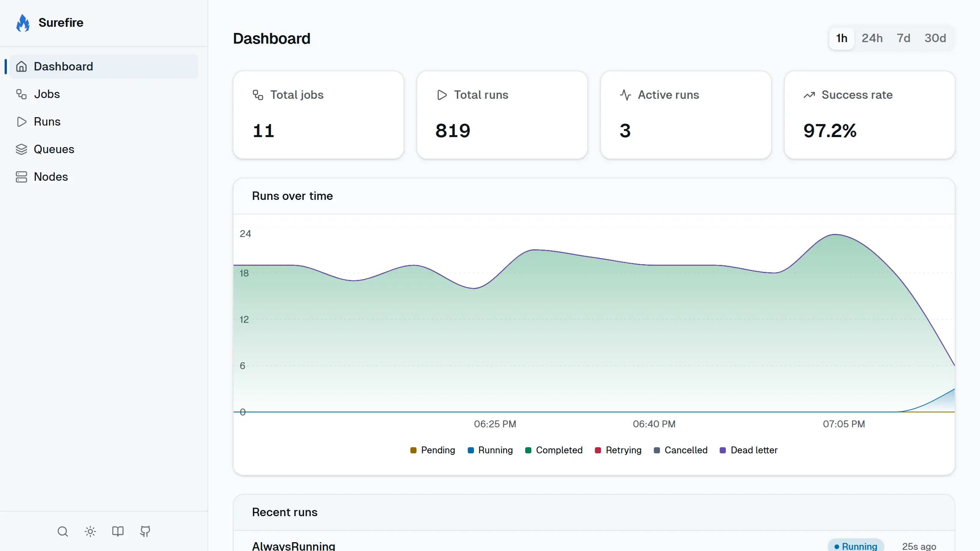This screenshot has height=551, width=980.
Task: Hide the Retrying series in the legend
Action: point(617,450)
